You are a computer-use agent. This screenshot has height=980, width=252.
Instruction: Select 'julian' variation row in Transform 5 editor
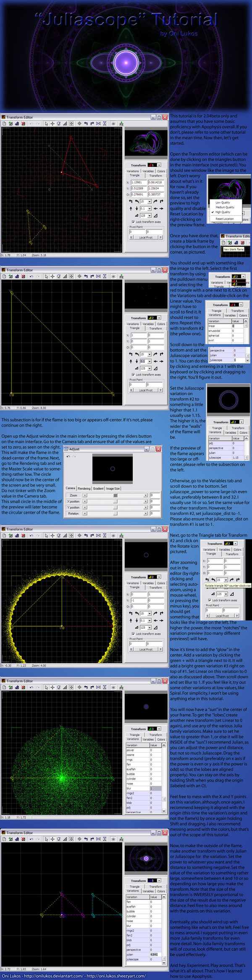[143, 954]
